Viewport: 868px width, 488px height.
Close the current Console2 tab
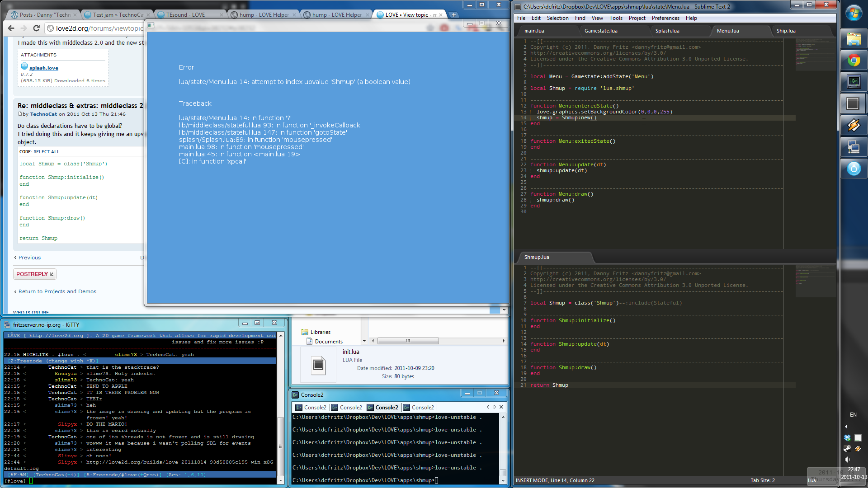[501, 407]
